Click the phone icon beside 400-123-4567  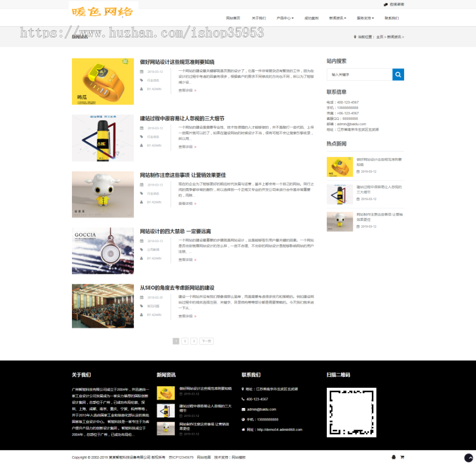pyautogui.click(x=243, y=398)
